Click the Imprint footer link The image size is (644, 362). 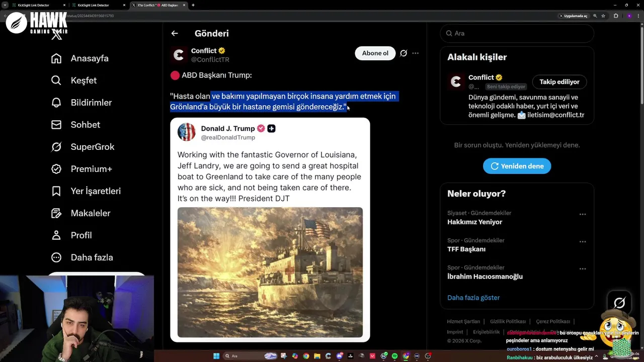[455, 332]
